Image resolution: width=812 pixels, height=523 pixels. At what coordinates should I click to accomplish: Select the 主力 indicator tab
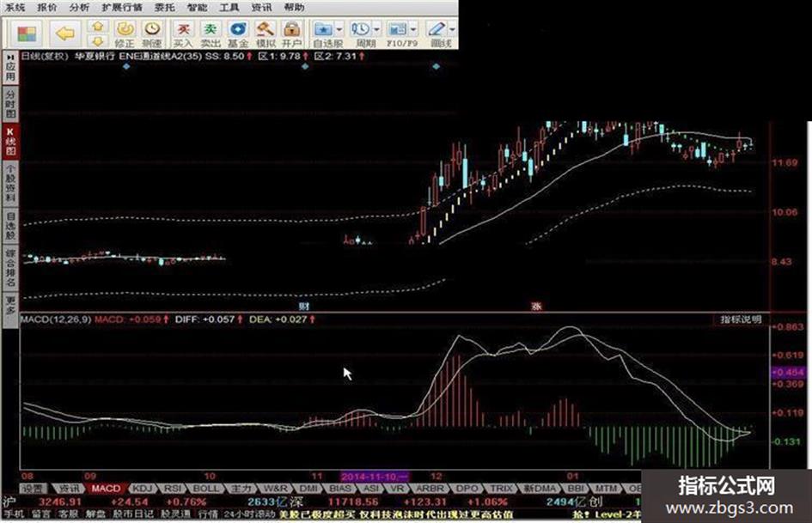pos(241,489)
